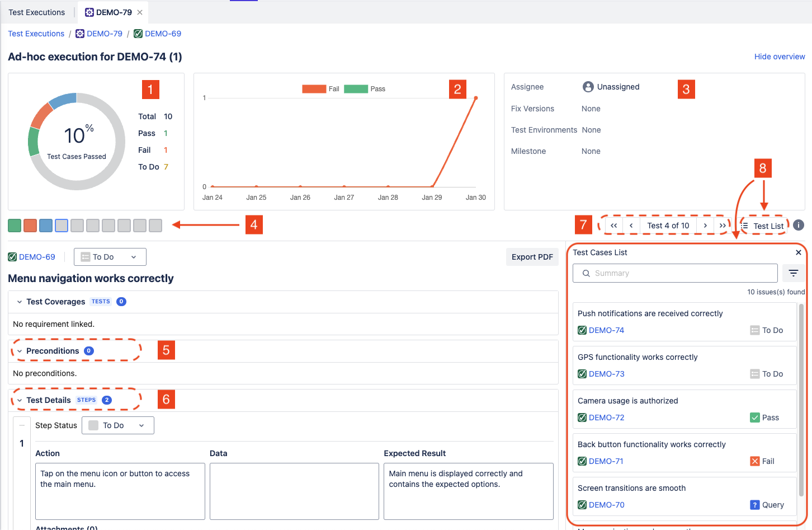Open the To Do status dropdown for DEMO-69
812x530 pixels.
tap(110, 257)
